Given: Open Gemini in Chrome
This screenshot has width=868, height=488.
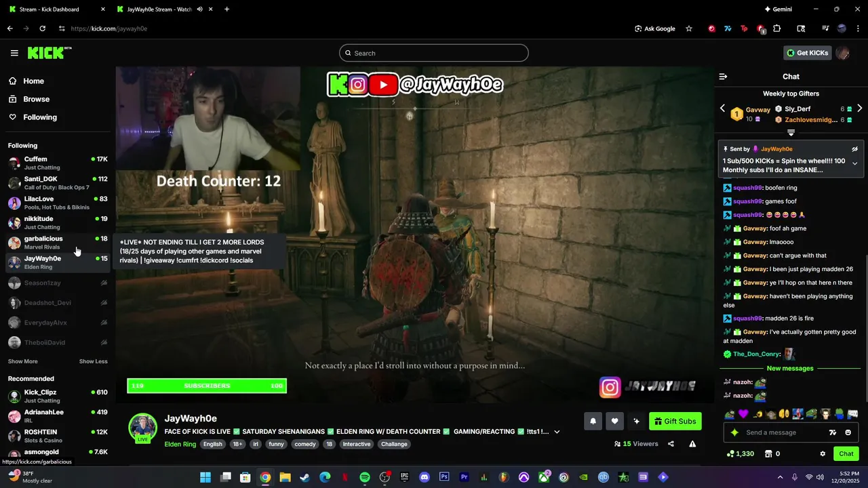Looking at the screenshot, I should click(778, 9).
